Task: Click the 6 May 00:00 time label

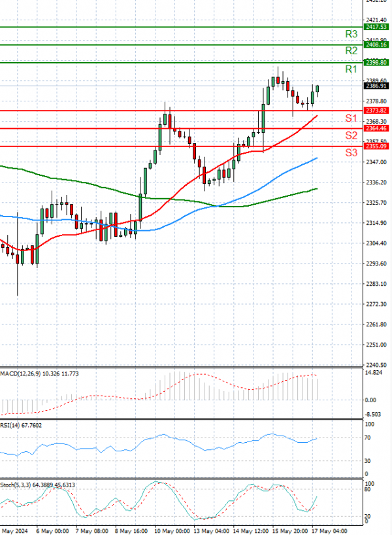Action: pos(52,531)
